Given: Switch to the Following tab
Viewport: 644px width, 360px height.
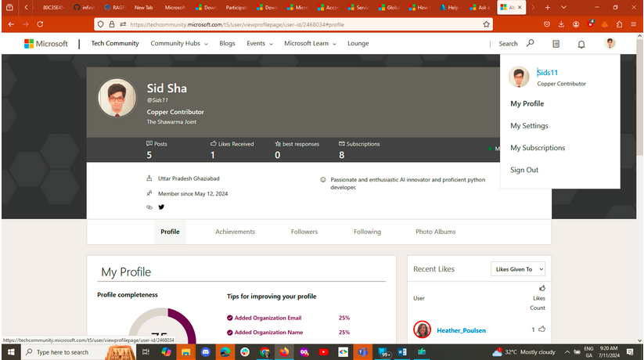Looking at the screenshot, I should pyautogui.click(x=367, y=232).
